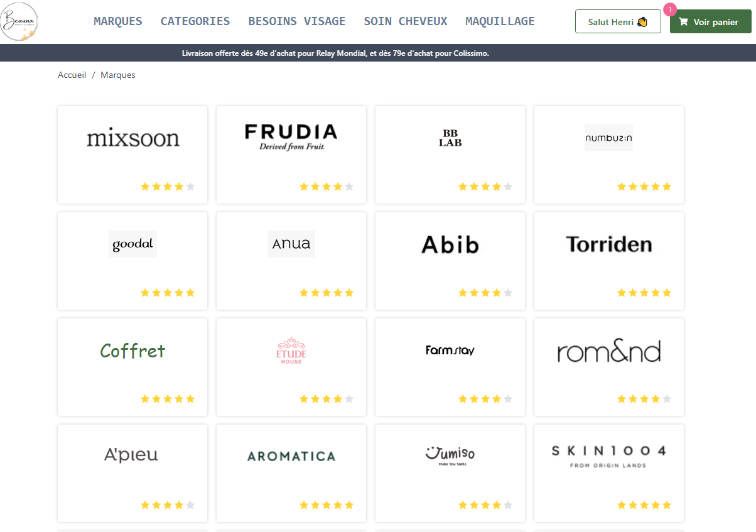Open the mixsoon brand logo
Image resolution: width=756 pixels, height=532 pixels.
[132, 138]
